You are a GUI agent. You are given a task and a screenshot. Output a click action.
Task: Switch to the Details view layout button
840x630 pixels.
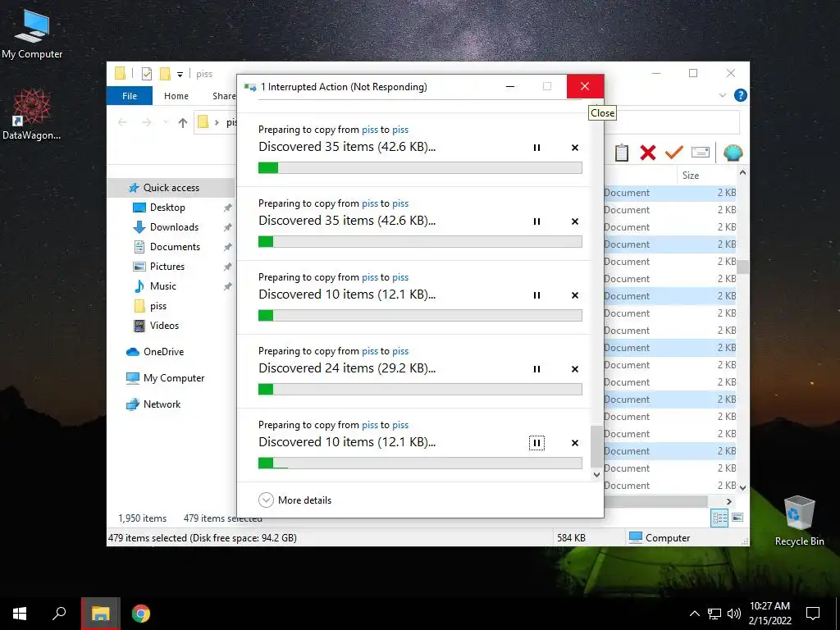tap(719, 518)
